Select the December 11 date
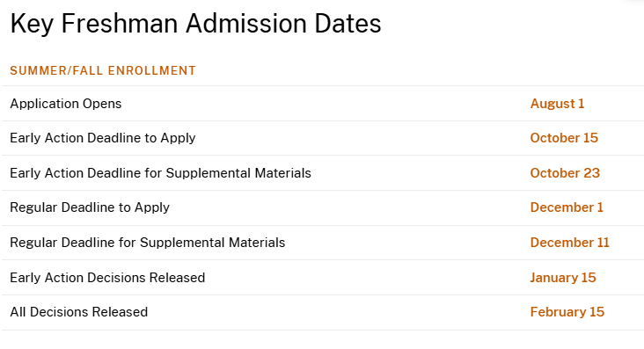 coord(570,243)
